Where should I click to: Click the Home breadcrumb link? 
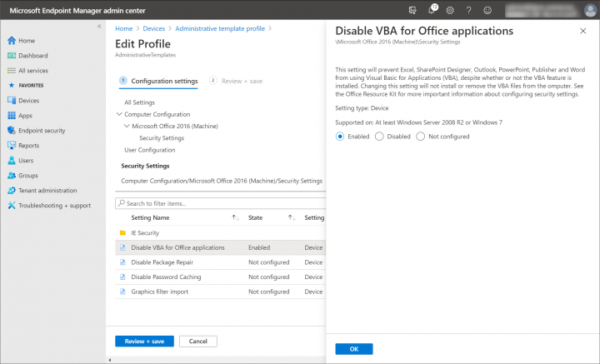coord(123,28)
